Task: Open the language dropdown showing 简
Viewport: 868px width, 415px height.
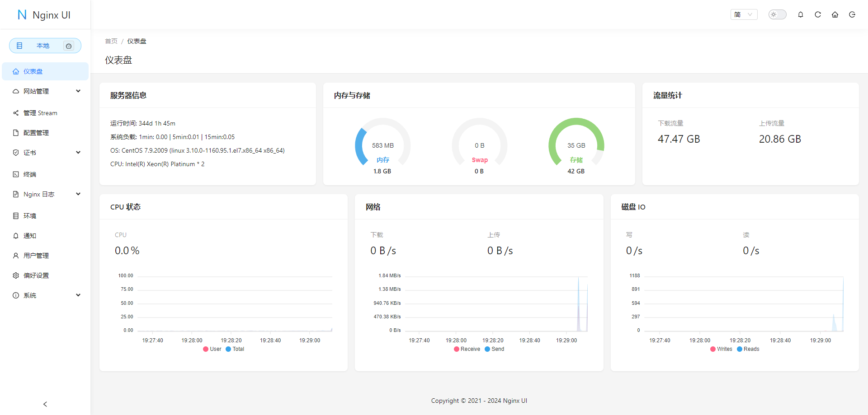Action: pyautogui.click(x=744, y=14)
